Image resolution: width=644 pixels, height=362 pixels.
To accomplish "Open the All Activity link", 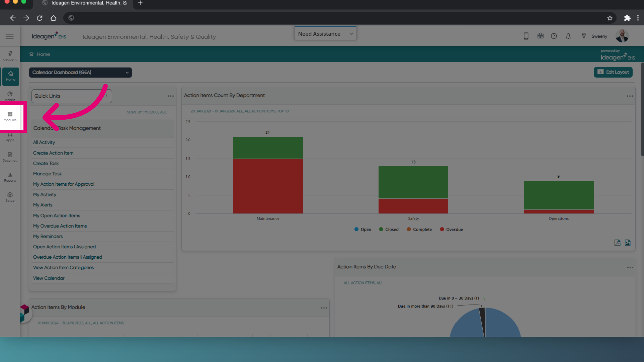I will [44, 142].
